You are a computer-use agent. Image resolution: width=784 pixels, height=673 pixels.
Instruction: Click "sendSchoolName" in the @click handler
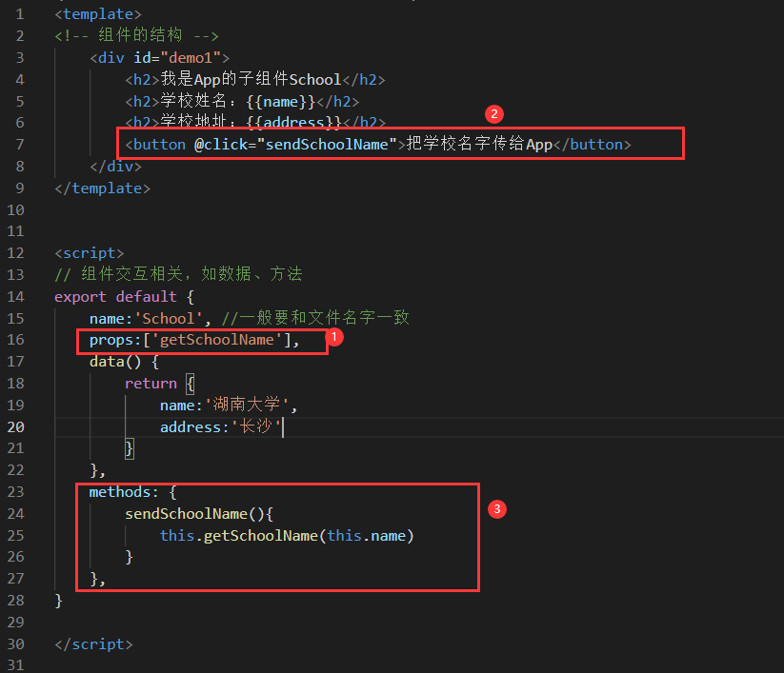pos(327,145)
